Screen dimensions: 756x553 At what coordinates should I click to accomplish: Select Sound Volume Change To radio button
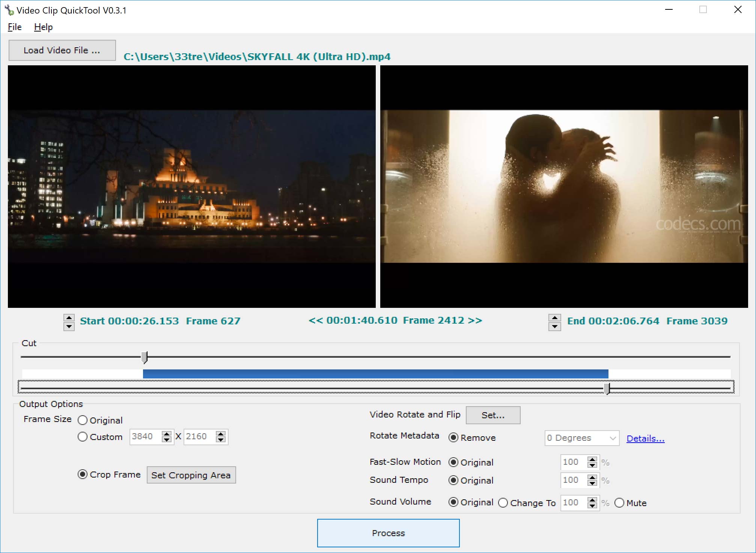[503, 503]
